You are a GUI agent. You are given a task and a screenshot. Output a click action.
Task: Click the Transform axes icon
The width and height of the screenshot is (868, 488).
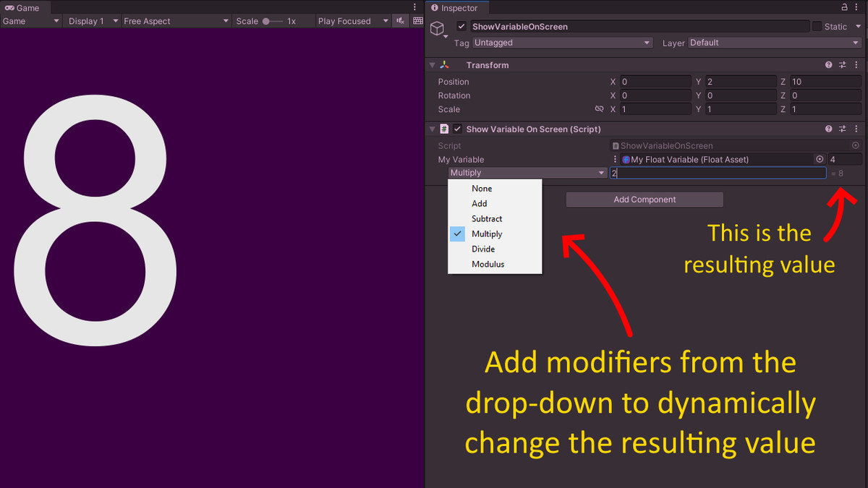(445, 65)
